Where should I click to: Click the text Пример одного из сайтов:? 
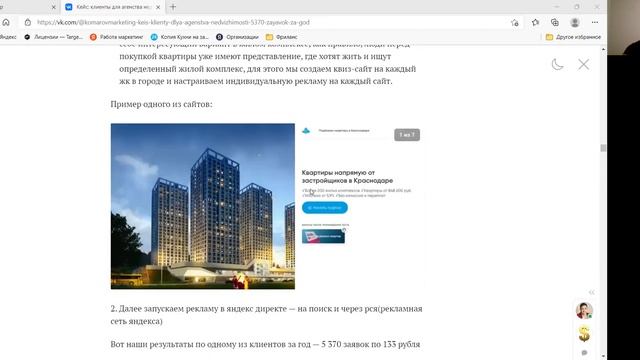click(x=161, y=104)
